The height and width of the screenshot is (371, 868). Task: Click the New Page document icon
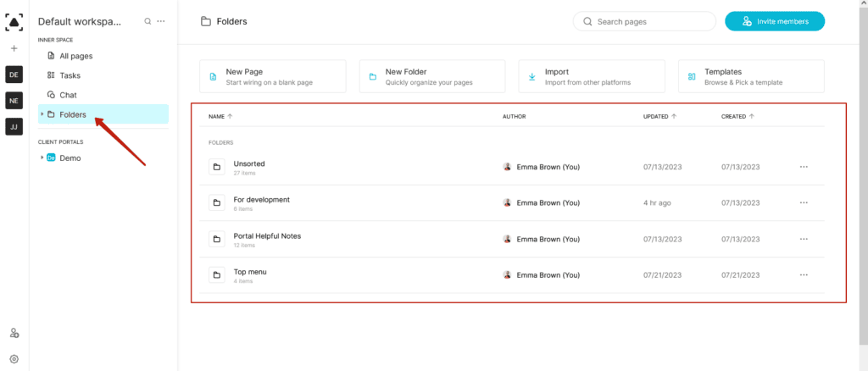point(213,77)
